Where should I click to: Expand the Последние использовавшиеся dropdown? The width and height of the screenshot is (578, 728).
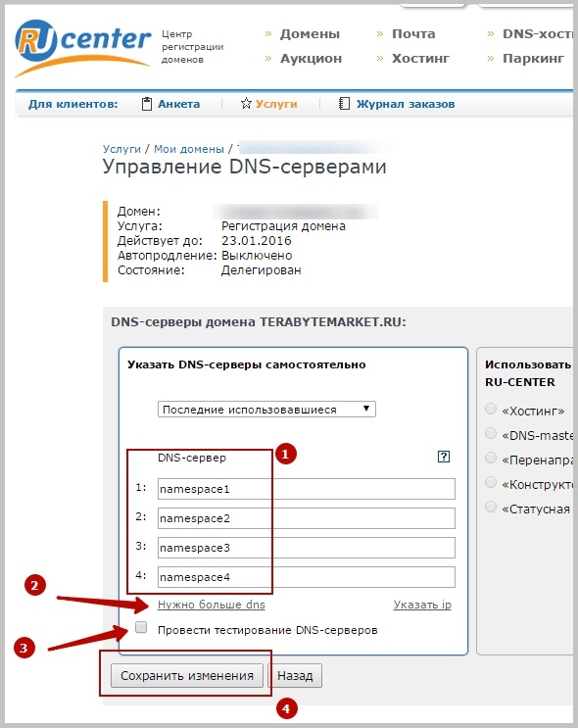(x=266, y=410)
